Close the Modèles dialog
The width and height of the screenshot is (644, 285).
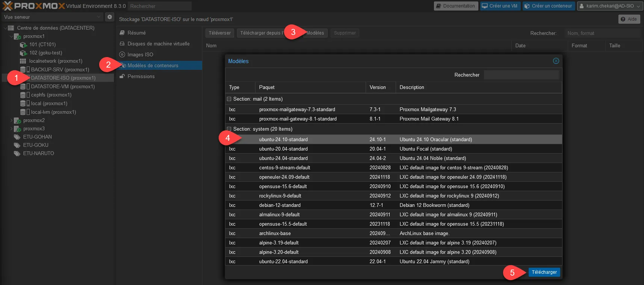556,61
